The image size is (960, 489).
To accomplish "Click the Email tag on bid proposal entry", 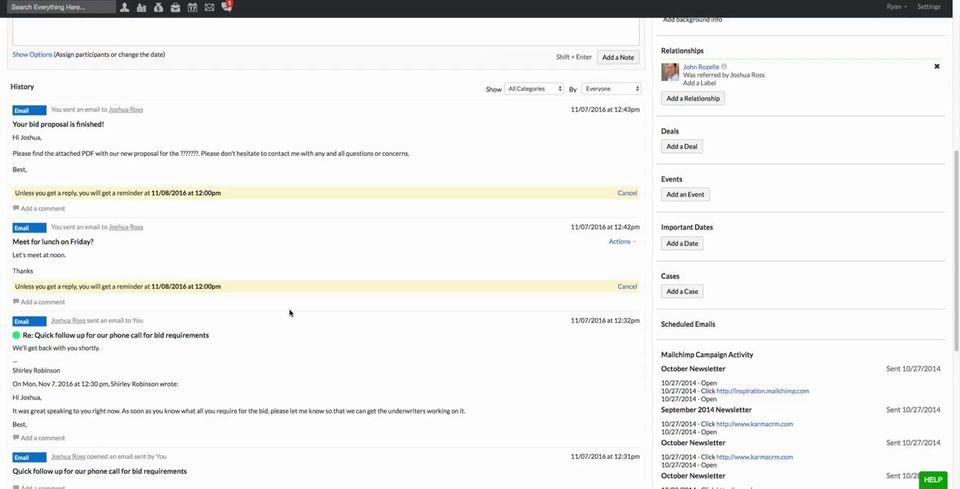I will (x=29, y=110).
